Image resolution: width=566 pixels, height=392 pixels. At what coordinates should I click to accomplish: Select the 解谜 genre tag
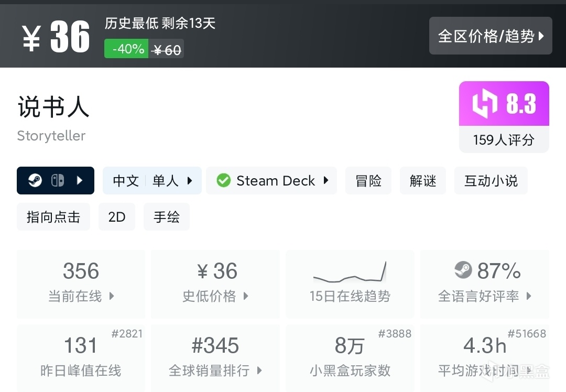pos(423,181)
